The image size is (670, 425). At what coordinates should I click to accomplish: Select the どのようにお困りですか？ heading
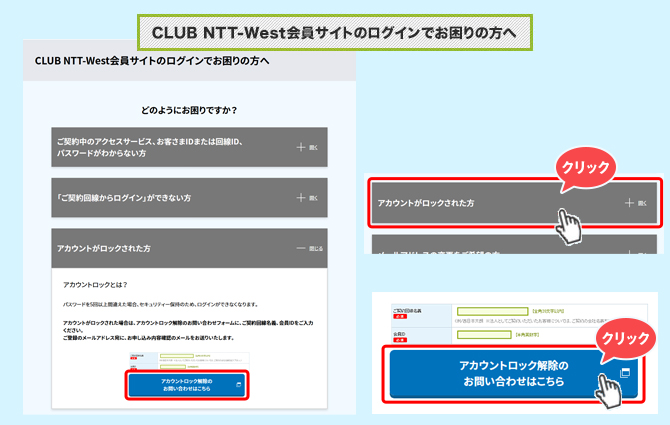[189, 110]
